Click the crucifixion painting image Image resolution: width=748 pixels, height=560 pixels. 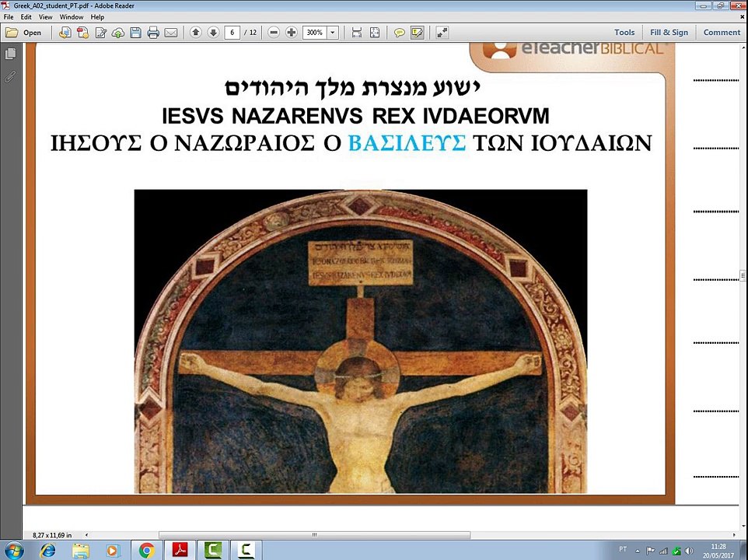click(361, 341)
